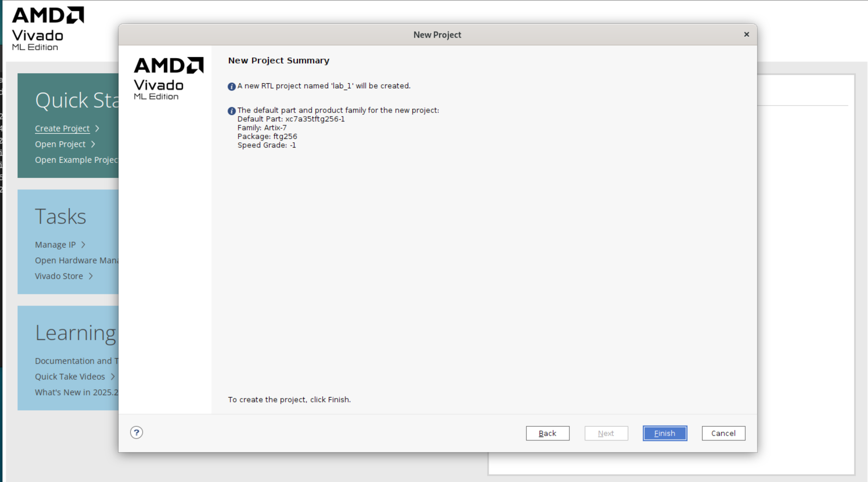Open the Manage IP task
The height and width of the screenshot is (482, 868).
pos(55,244)
